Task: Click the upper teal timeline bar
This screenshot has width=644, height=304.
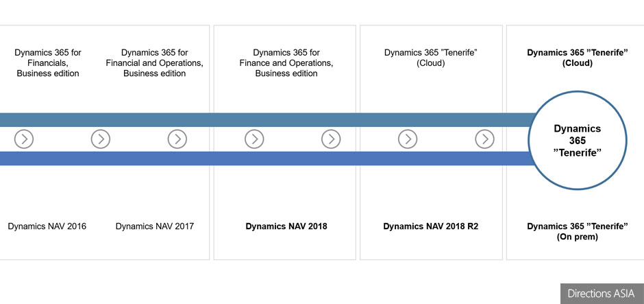Action: click(274, 120)
